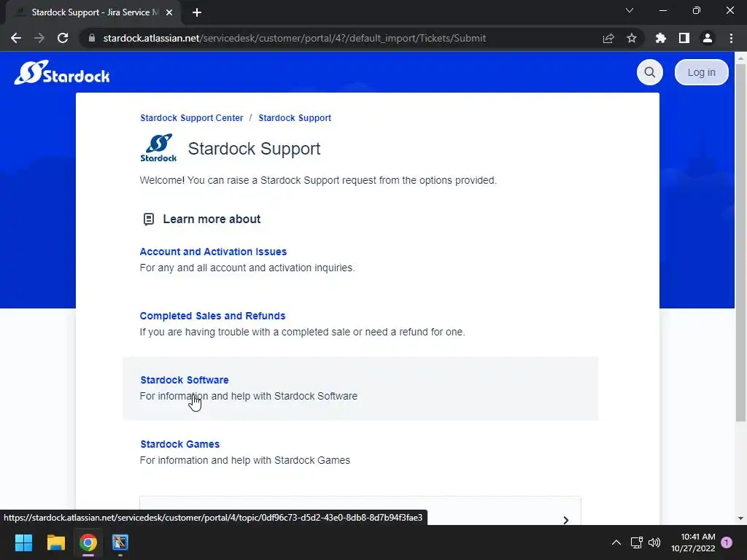The image size is (747, 560).
Task: Expand the bottom card's right chevron arrow
Action: coord(565,519)
